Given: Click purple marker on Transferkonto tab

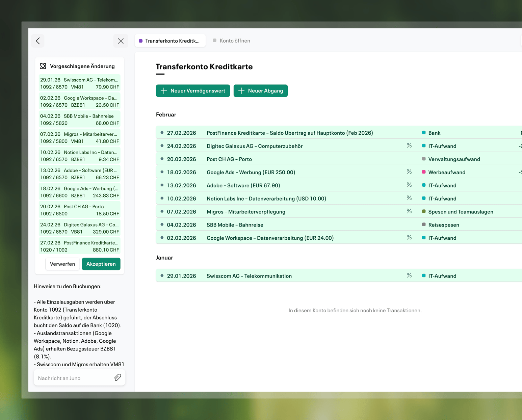Looking at the screenshot, I should point(141,41).
